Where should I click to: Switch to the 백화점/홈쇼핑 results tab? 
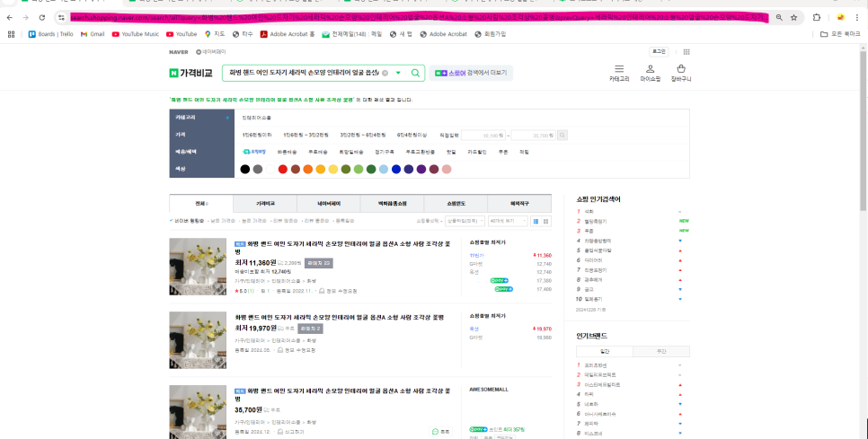click(x=393, y=204)
